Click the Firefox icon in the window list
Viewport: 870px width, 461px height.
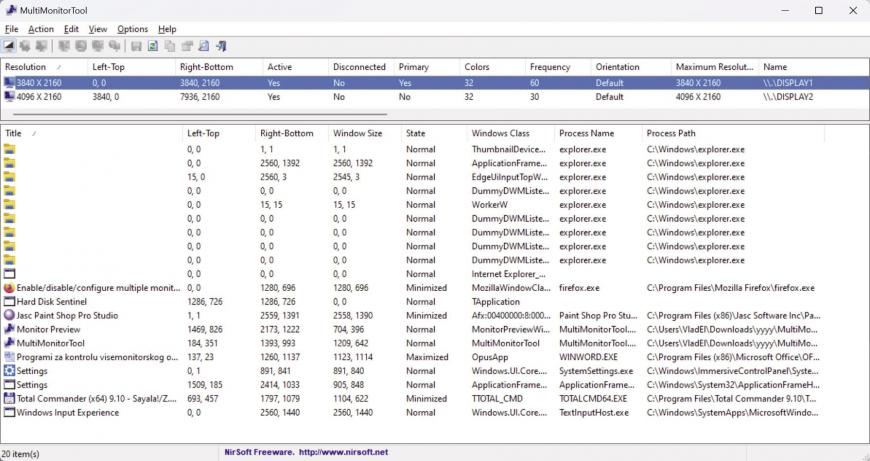click(9, 288)
